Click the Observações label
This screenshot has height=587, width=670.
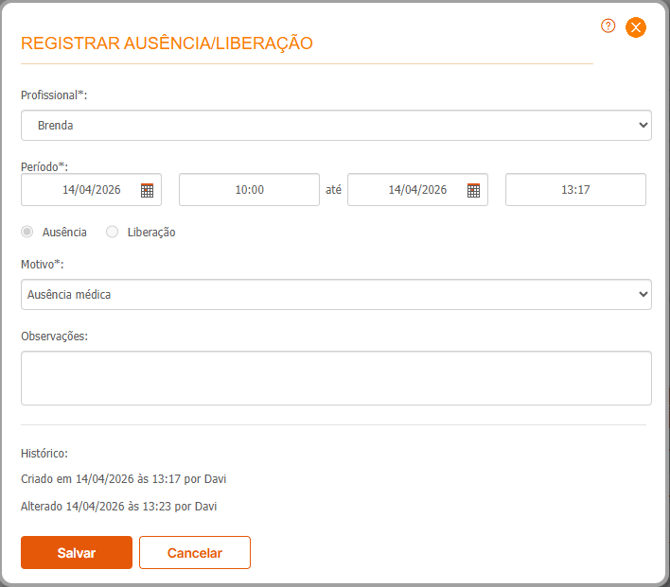54,336
